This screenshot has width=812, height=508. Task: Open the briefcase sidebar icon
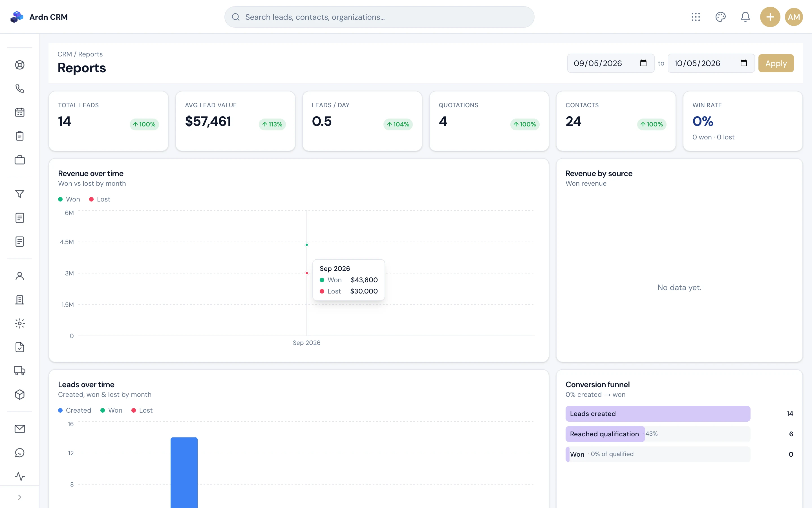click(x=20, y=160)
